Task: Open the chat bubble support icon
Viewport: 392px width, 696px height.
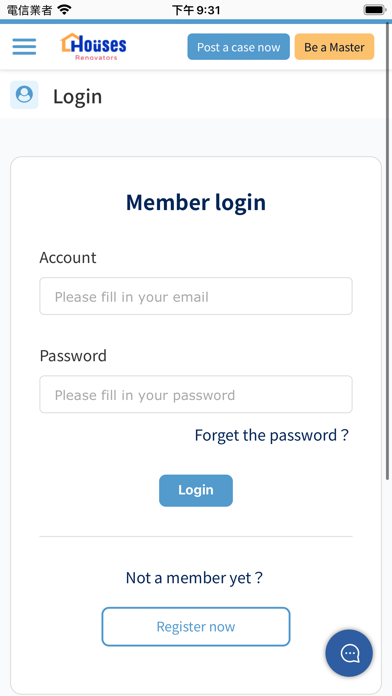Action: (x=349, y=653)
